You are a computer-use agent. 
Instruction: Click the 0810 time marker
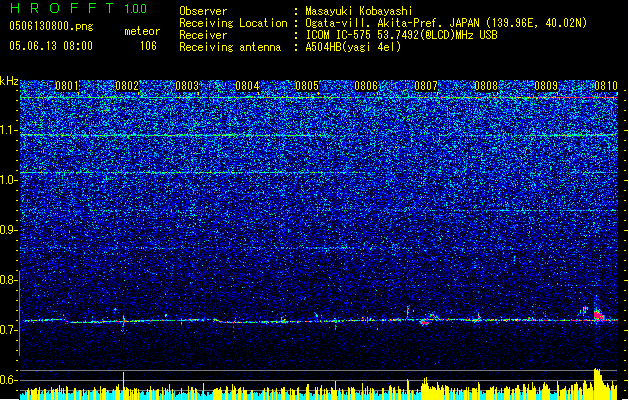click(x=606, y=86)
